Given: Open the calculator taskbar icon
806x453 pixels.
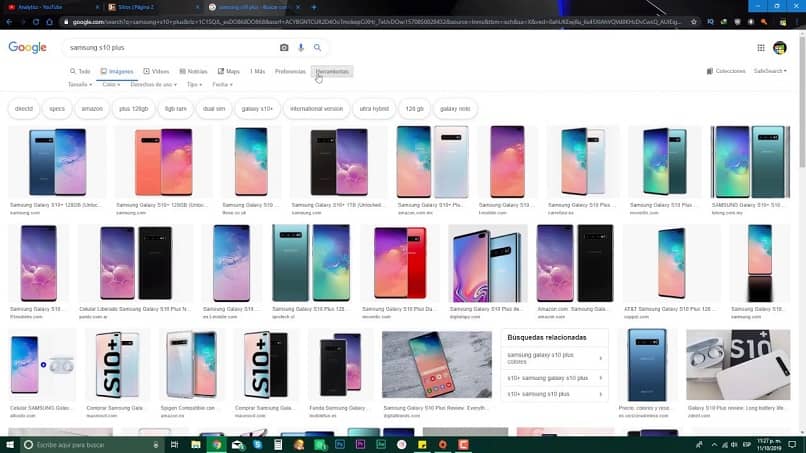Looking at the screenshot, I should pos(278,444).
